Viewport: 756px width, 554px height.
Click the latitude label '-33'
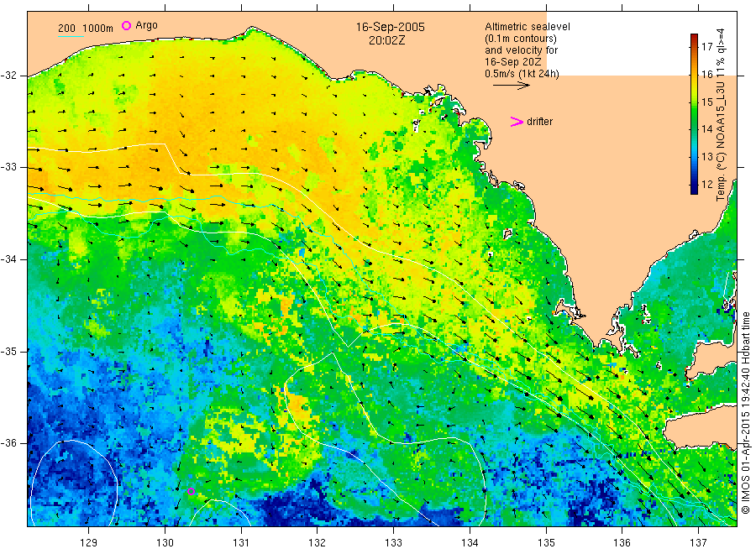coord(9,167)
